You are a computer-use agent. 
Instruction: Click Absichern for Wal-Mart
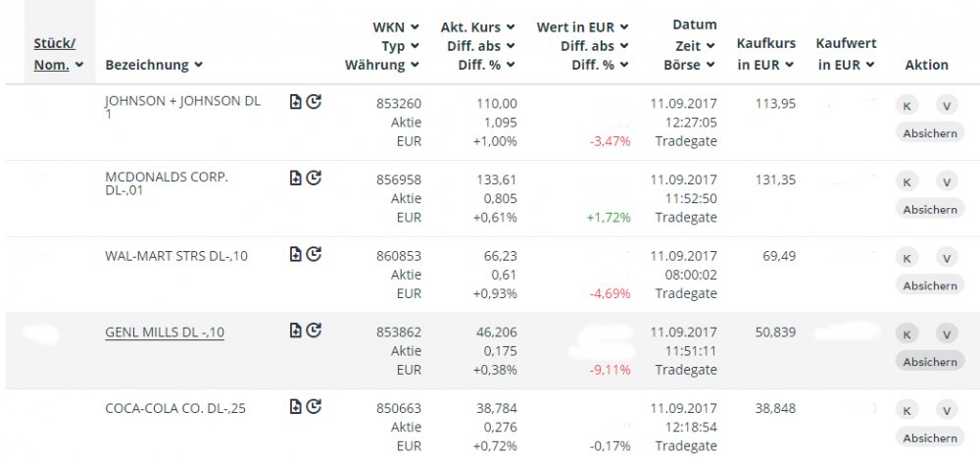[929, 285]
